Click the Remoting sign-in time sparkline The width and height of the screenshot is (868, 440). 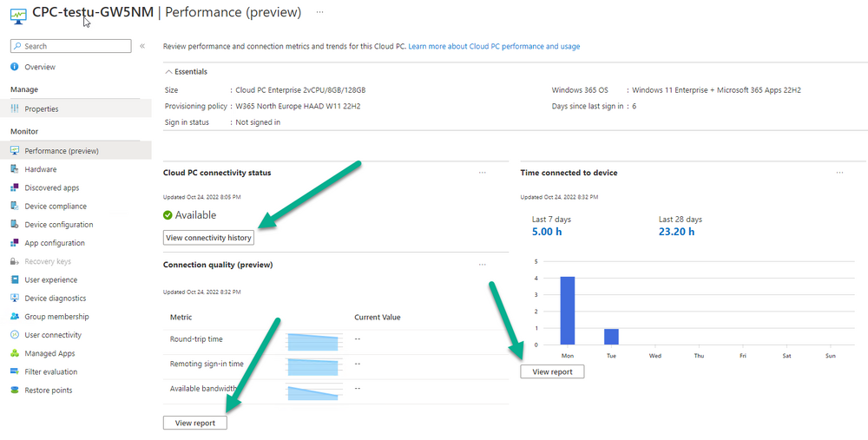click(x=312, y=367)
